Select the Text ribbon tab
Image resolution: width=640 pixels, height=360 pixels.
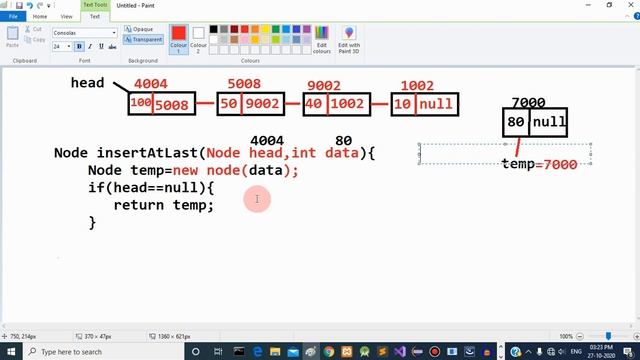95,17
